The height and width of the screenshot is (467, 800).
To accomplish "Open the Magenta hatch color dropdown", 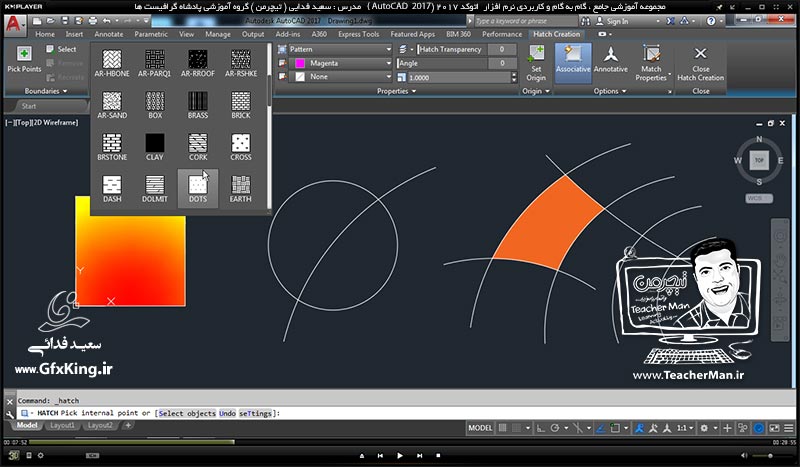I will coord(340,63).
